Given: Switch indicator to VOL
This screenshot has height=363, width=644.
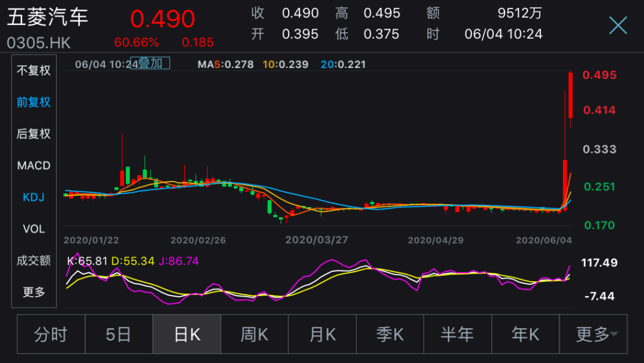Looking at the screenshot, I should [x=34, y=229].
